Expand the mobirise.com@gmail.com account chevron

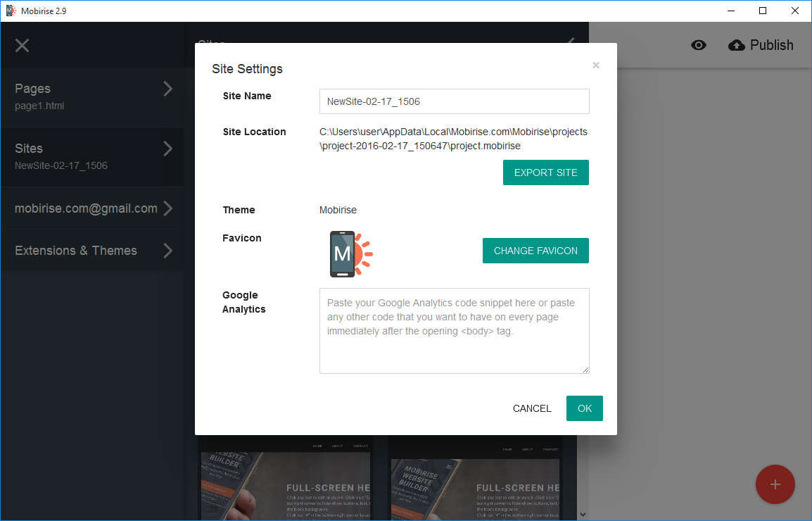167,208
